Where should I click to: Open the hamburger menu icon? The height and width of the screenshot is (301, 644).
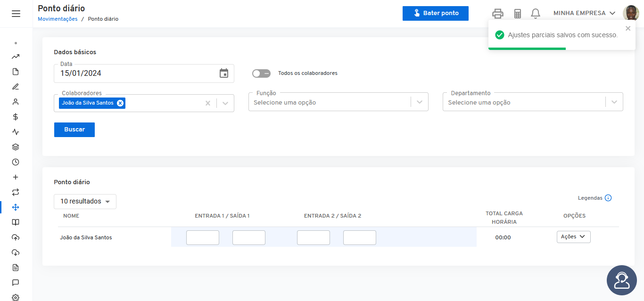coord(16,14)
